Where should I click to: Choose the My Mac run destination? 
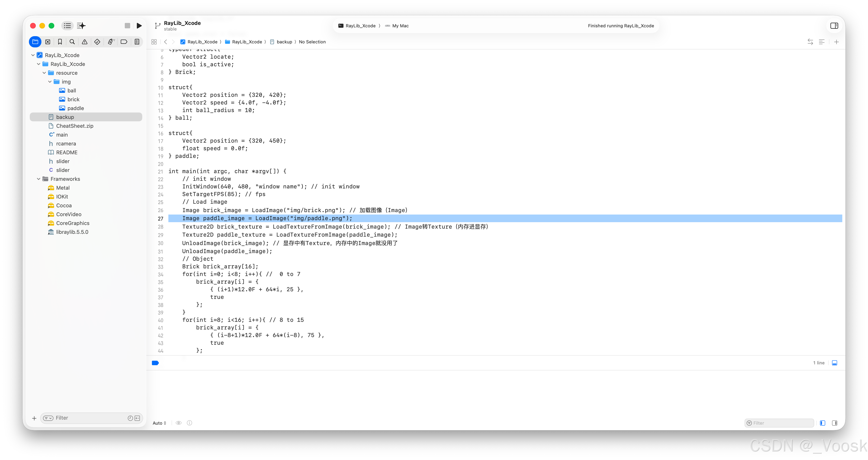(x=400, y=26)
